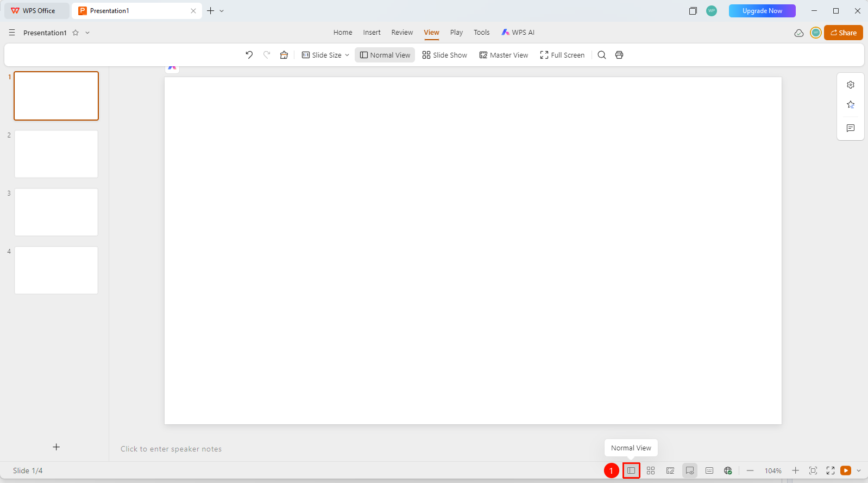This screenshot has width=868, height=483.
Task: Click the star icon in right sidebar
Action: [851, 104]
